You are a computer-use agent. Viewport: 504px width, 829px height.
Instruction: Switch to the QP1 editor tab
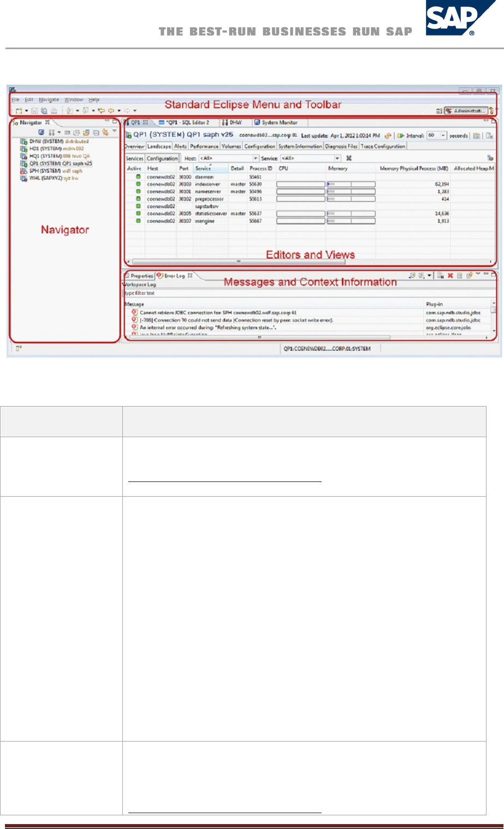pos(137,122)
